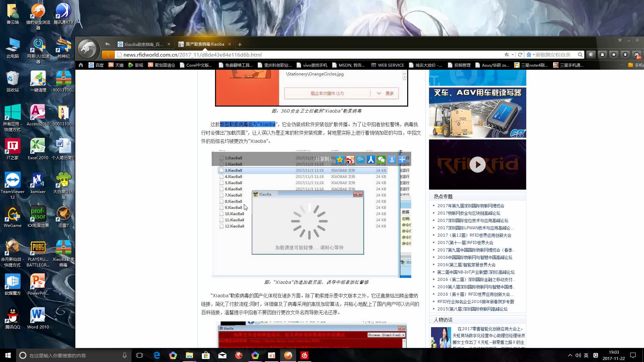Undo closed tab arrow beside tabs

pos(107,44)
